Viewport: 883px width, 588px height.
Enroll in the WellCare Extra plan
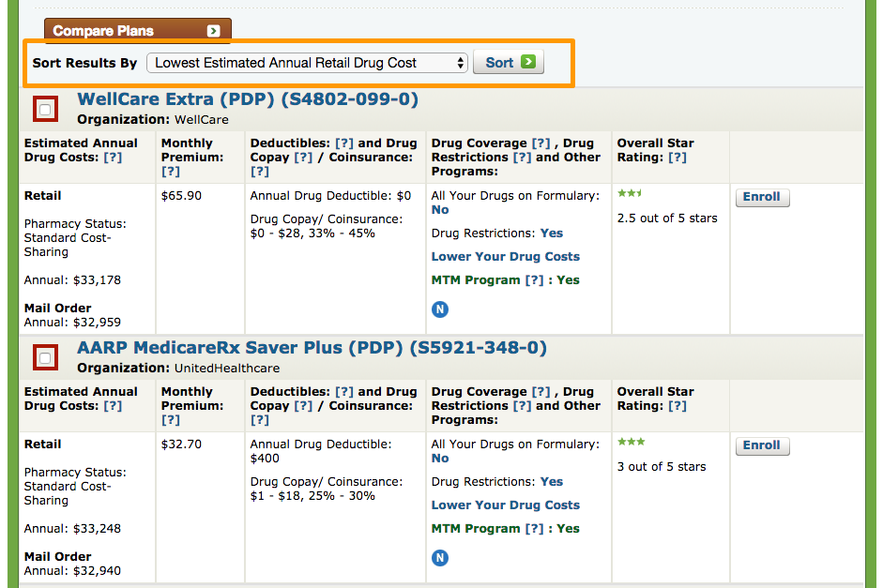pos(762,197)
